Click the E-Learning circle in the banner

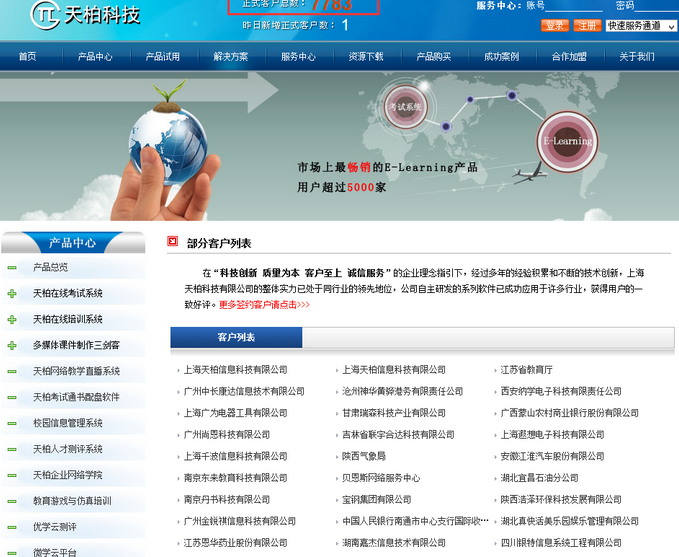568,141
